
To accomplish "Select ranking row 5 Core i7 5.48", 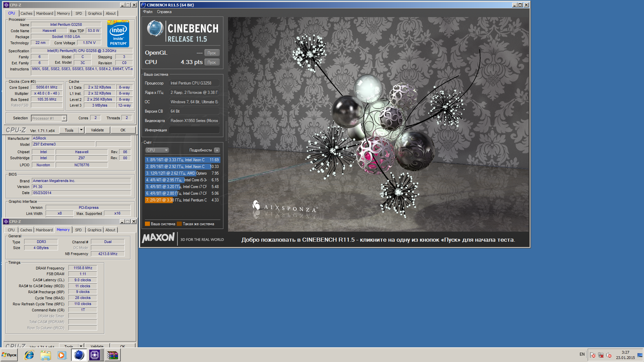I will [x=182, y=187].
